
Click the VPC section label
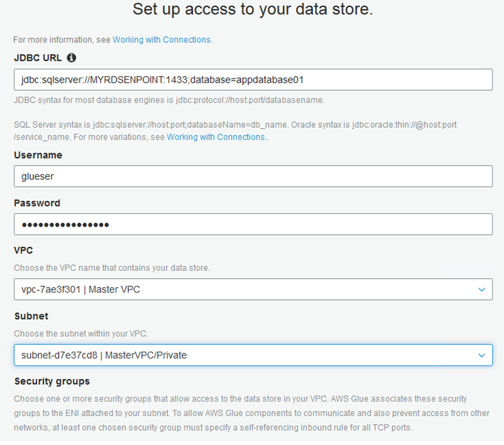coord(23,251)
